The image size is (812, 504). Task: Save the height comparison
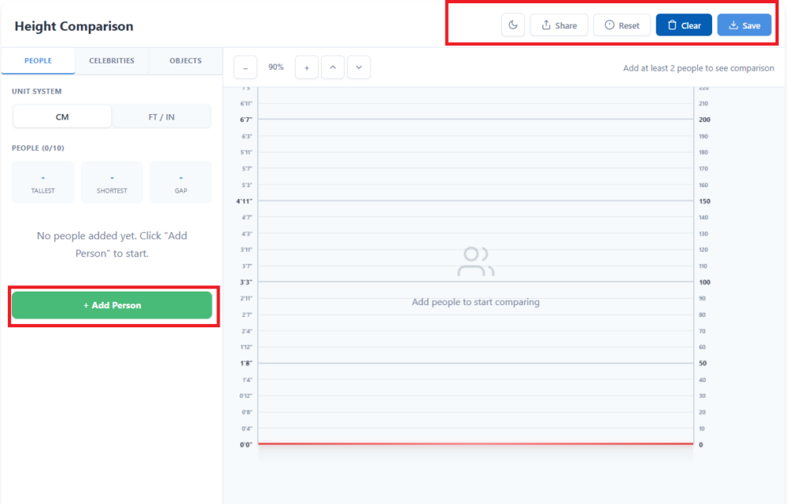(744, 25)
